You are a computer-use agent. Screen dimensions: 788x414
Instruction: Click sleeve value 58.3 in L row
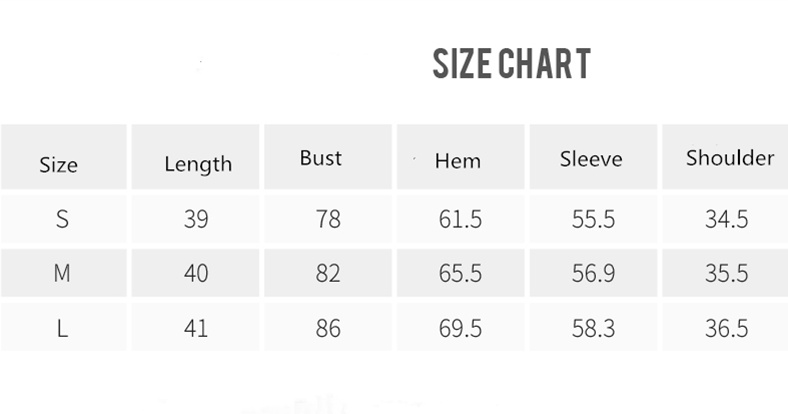pyautogui.click(x=593, y=327)
